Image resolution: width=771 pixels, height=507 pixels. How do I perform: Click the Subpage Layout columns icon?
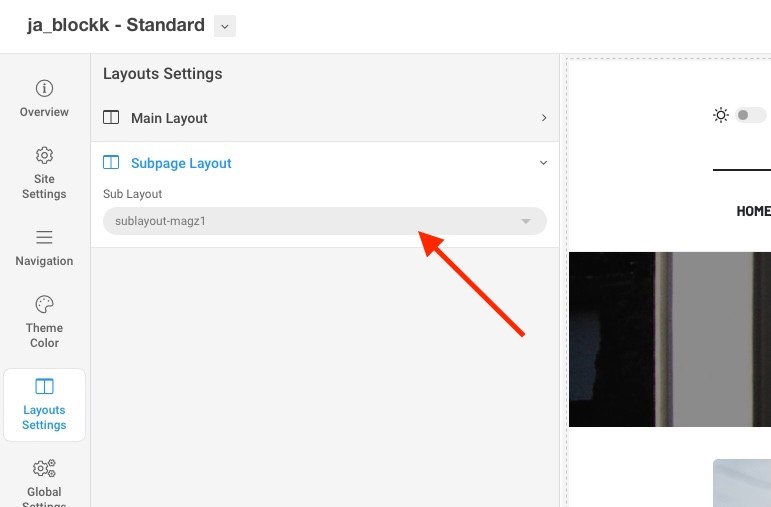tap(111, 163)
